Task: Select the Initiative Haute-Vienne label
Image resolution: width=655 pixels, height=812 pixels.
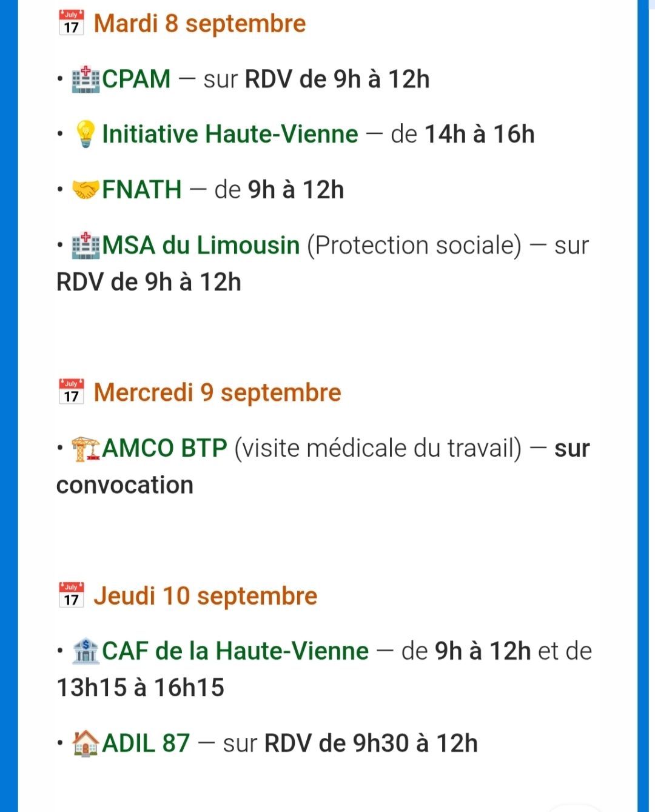Action: 230,134
